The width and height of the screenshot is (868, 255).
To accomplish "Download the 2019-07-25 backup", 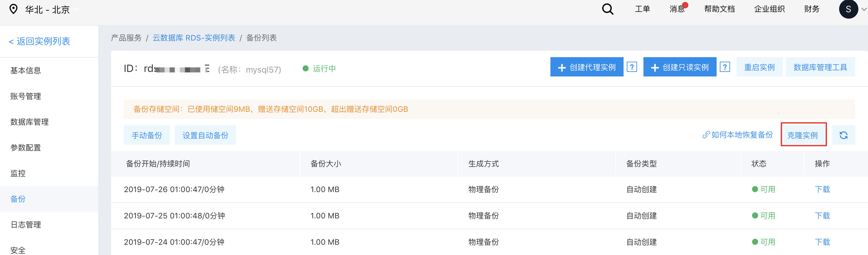I will coord(822,215).
